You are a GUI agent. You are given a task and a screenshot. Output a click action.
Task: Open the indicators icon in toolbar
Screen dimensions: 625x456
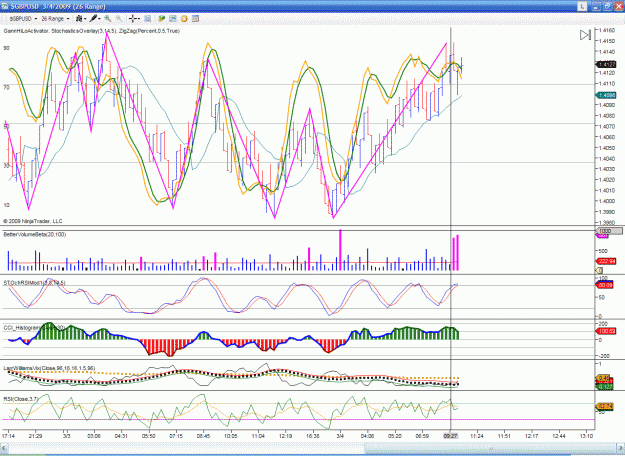pos(161,19)
